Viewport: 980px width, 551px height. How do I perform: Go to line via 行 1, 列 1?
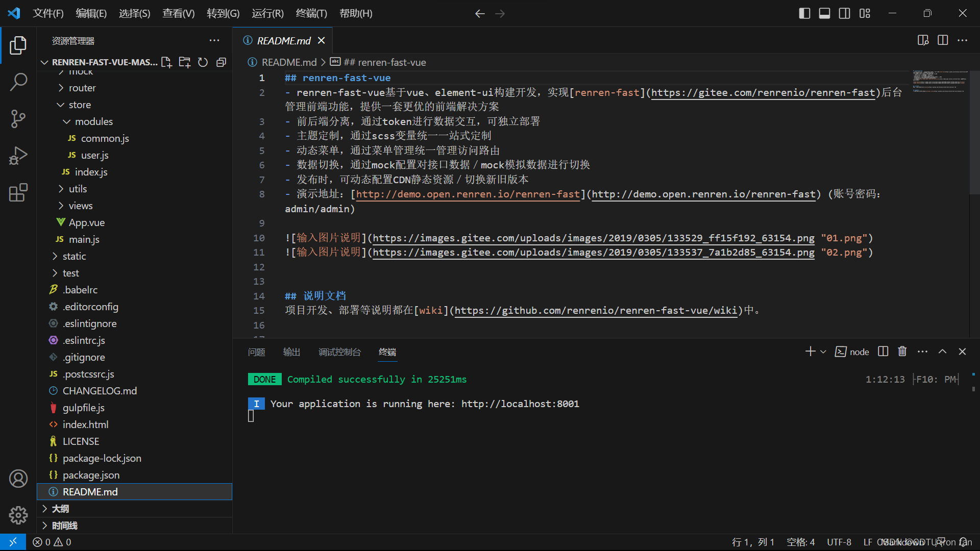[753, 542]
